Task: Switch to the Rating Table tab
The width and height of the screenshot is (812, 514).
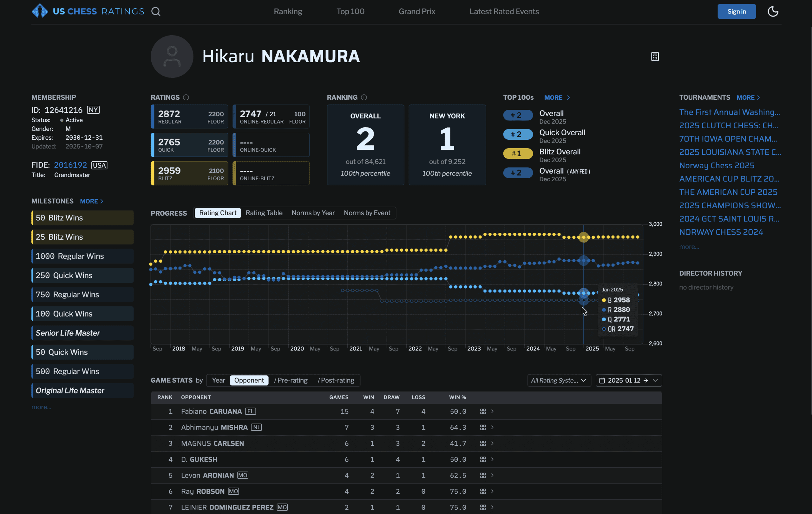Action: (264, 213)
